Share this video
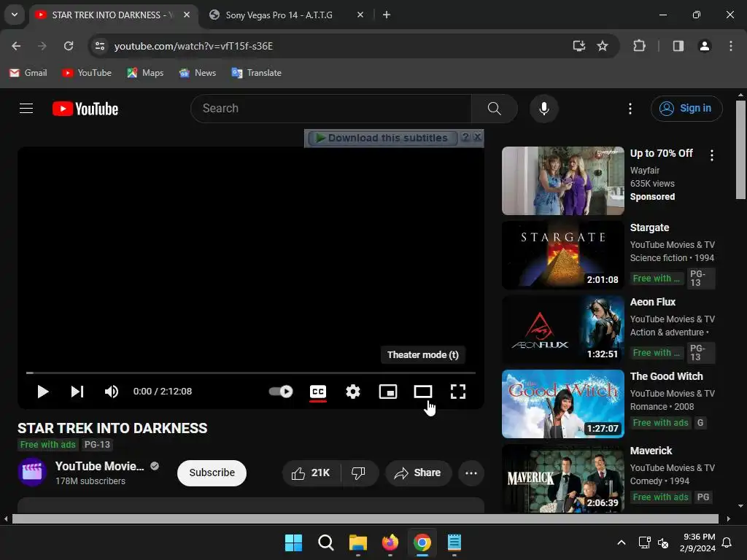 click(x=418, y=472)
